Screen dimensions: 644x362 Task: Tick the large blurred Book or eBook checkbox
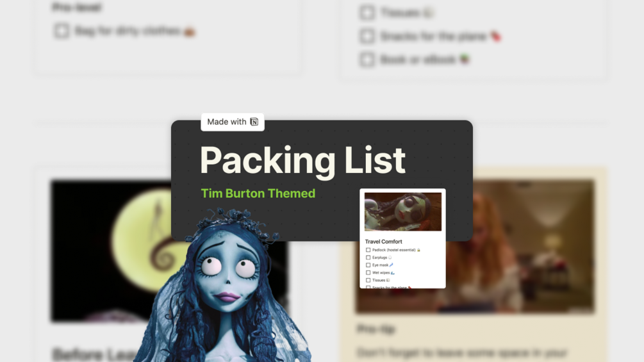click(x=367, y=60)
